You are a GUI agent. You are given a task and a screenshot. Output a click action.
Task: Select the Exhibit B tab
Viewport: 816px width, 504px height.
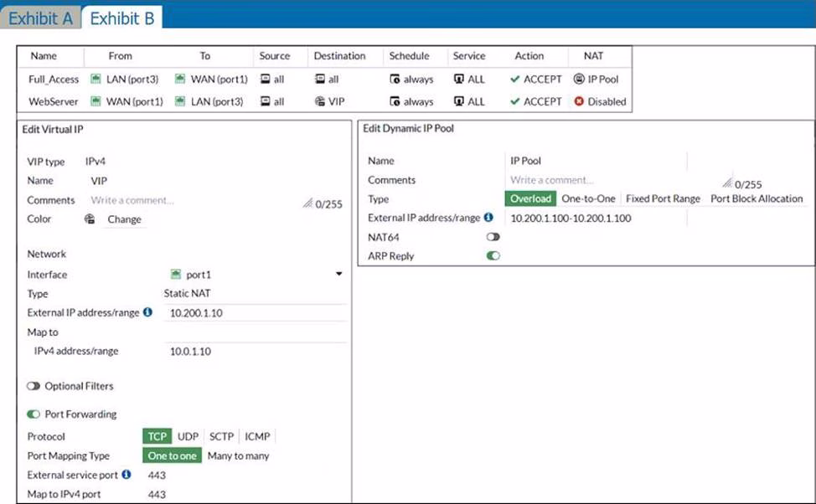pyautogui.click(x=122, y=18)
